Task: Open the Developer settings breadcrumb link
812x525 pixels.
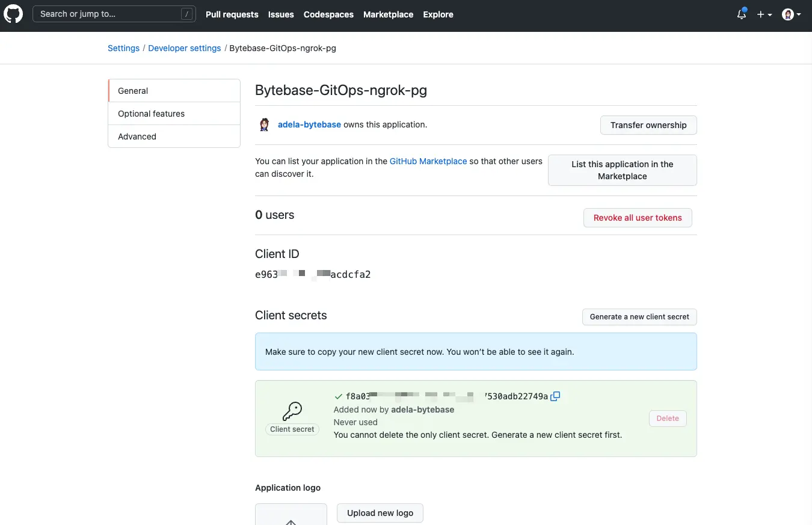Action: click(184, 48)
